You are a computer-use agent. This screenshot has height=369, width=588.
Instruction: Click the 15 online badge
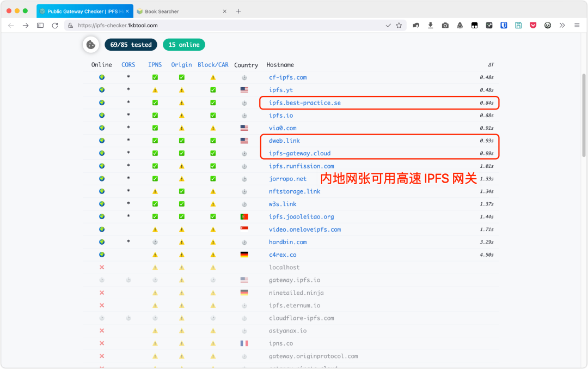point(183,45)
